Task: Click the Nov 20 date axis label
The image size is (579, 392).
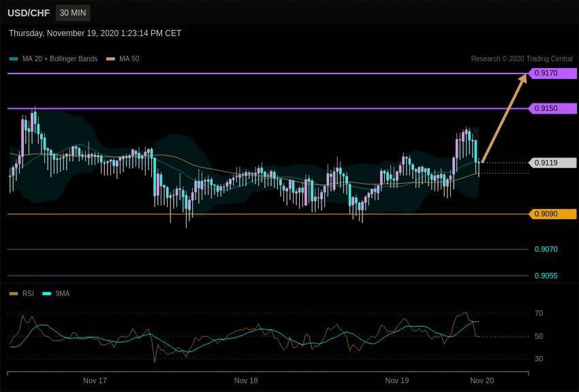Action: tap(482, 380)
